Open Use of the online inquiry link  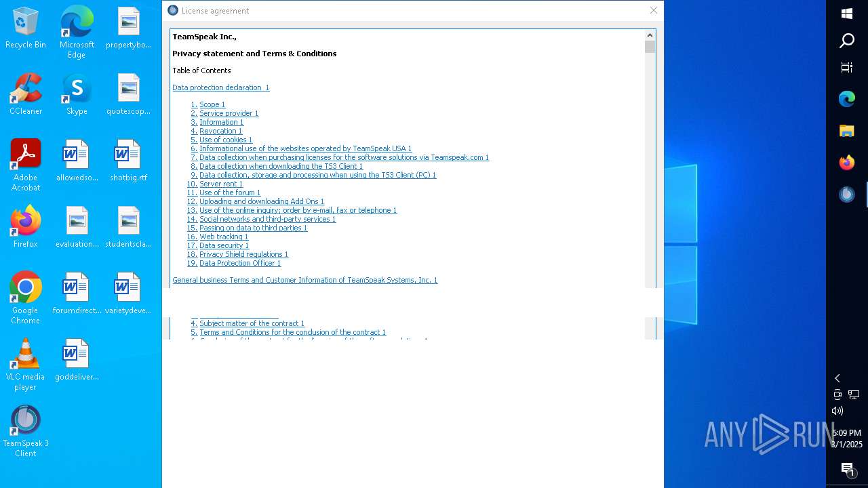pos(298,210)
